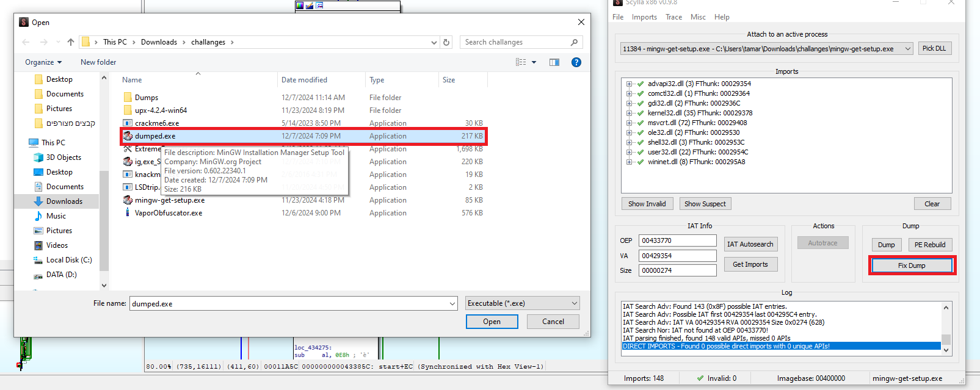Viewport: 980px width, 390px height.
Task: Open the Organize dropdown menu
Action: tap(43, 62)
